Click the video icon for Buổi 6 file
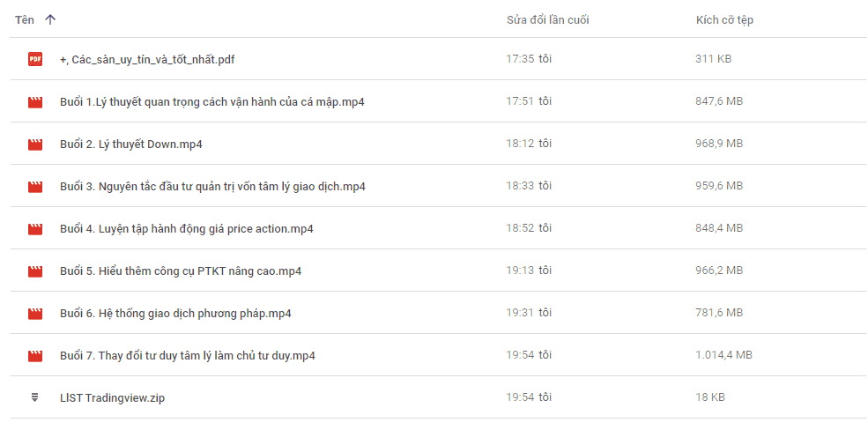 [x=35, y=313]
